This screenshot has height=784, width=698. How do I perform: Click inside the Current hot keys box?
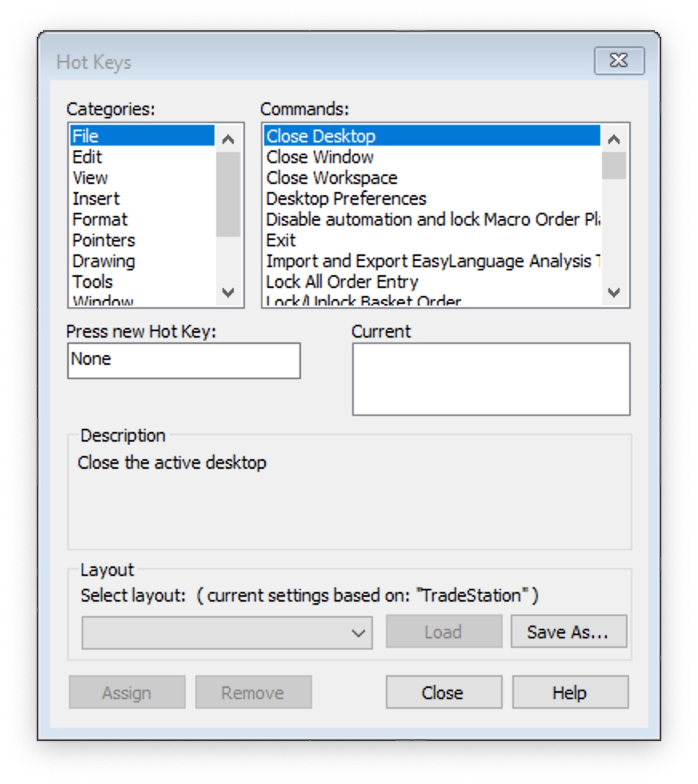[491, 379]
